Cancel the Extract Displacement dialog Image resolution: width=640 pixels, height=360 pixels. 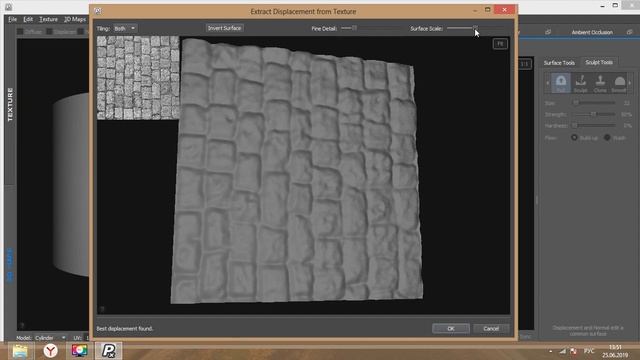coord(491,329)
